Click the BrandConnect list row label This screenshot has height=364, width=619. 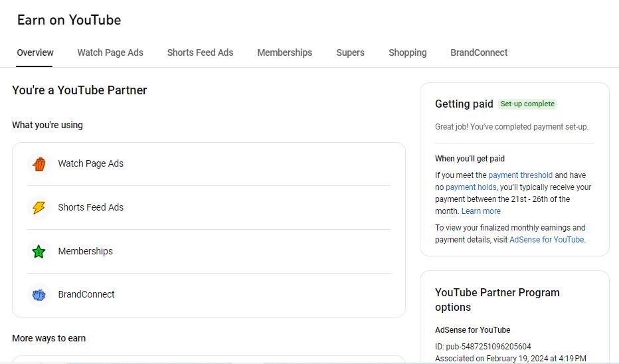click(86, 294)
